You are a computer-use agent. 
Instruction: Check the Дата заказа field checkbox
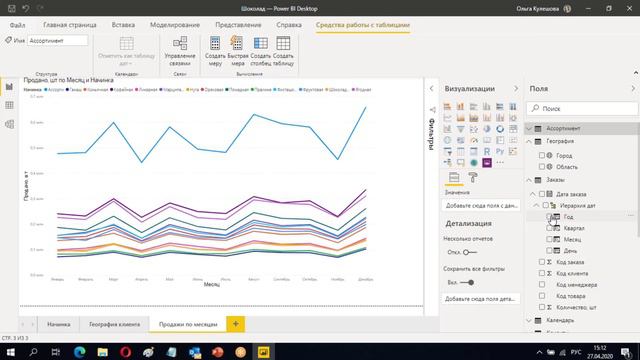[x=542, y=194]
